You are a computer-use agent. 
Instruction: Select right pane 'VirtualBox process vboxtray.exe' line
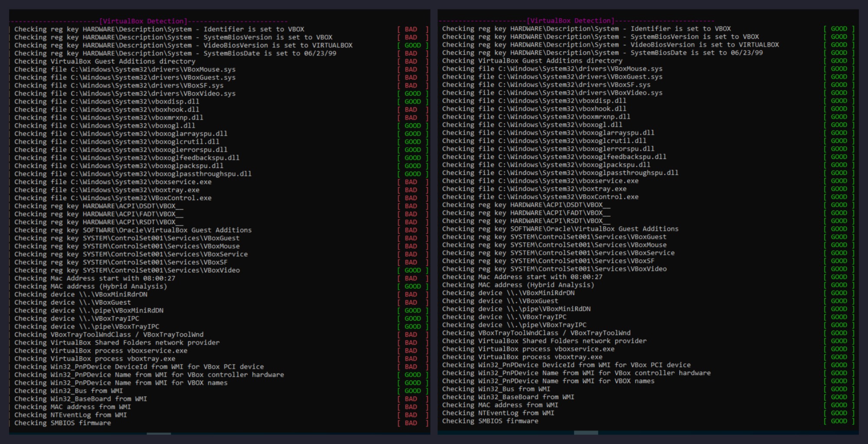pyautogui.click(x=523, y=357)
